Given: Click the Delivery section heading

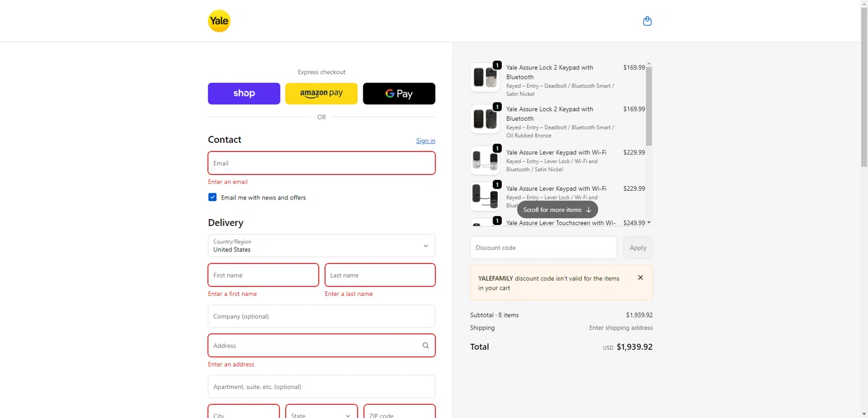Looking at the screenshot, I should coord(225,223).
